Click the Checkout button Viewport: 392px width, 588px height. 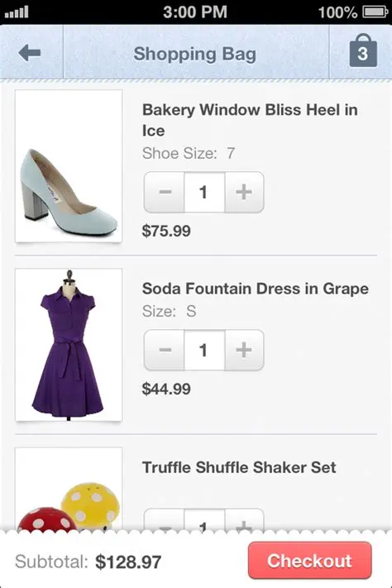tap(310, 561)
